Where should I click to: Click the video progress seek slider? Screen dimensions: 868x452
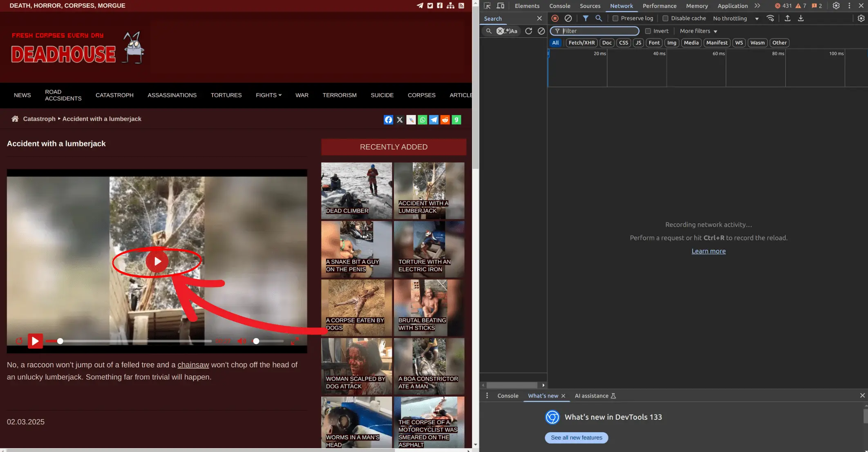(x=128, y=341)
